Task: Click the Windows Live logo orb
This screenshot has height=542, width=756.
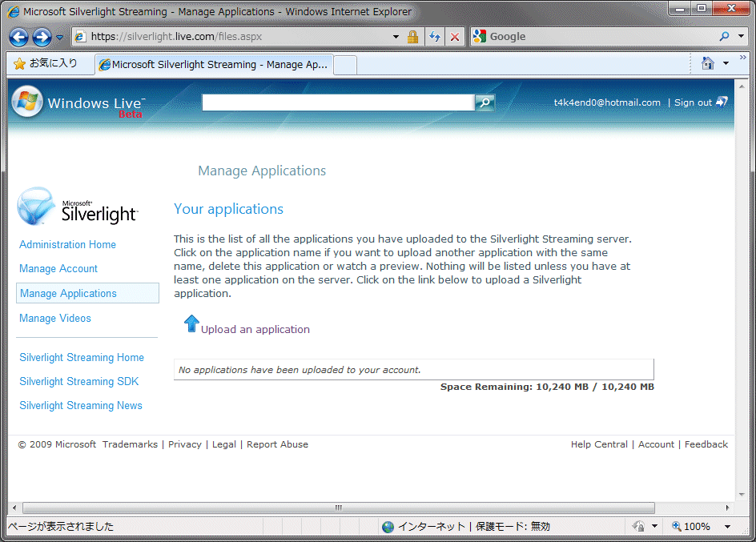Action: pos(27,102)
